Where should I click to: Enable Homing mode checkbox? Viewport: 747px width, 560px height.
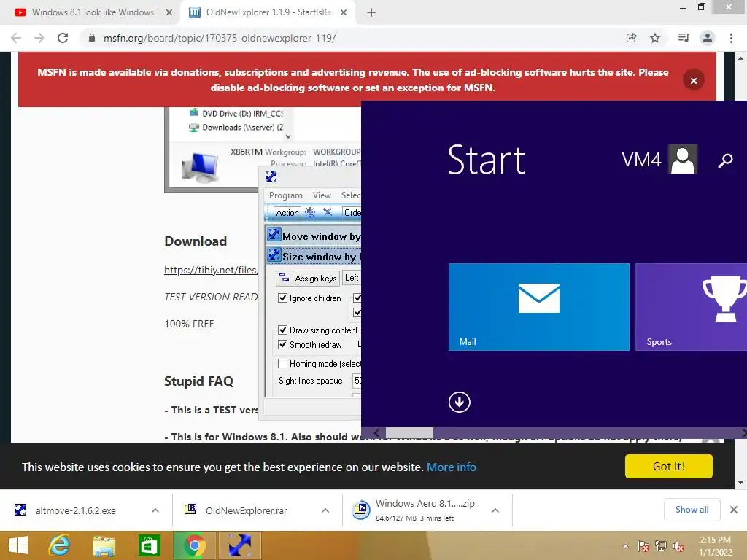point(282,364)
